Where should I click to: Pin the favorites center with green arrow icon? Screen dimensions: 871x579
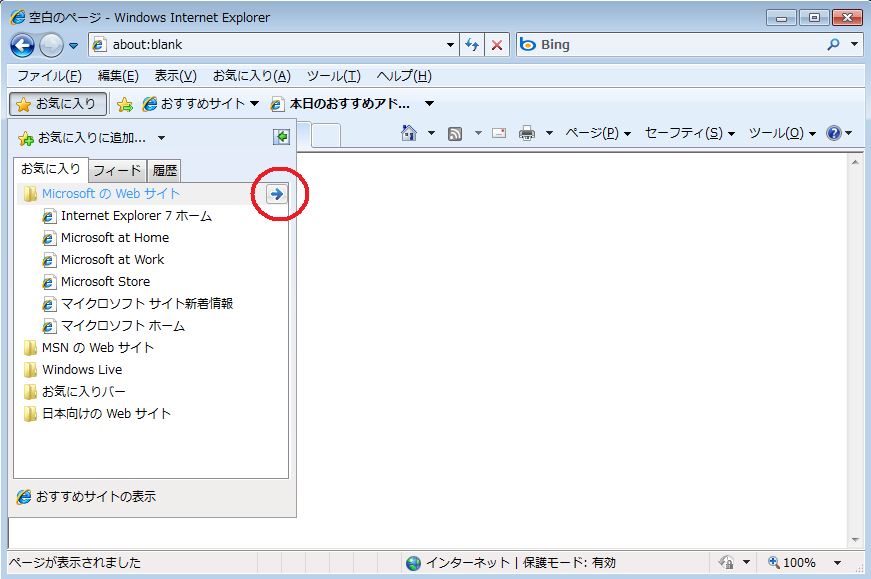[x=282, y=137]
